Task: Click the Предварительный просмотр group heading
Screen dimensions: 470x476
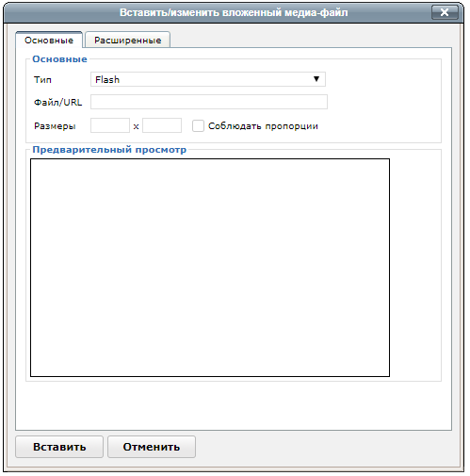Action: tap(109, 150)
